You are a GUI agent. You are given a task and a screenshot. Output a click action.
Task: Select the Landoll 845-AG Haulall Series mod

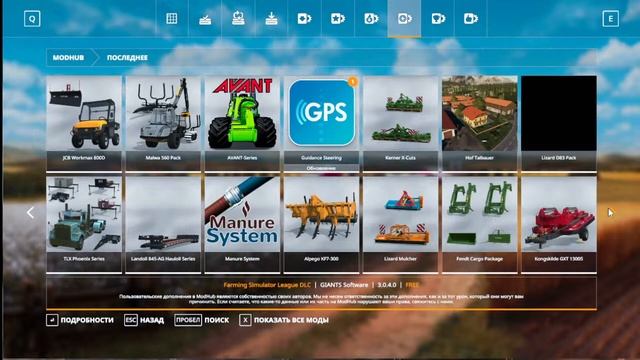(163, 224)
